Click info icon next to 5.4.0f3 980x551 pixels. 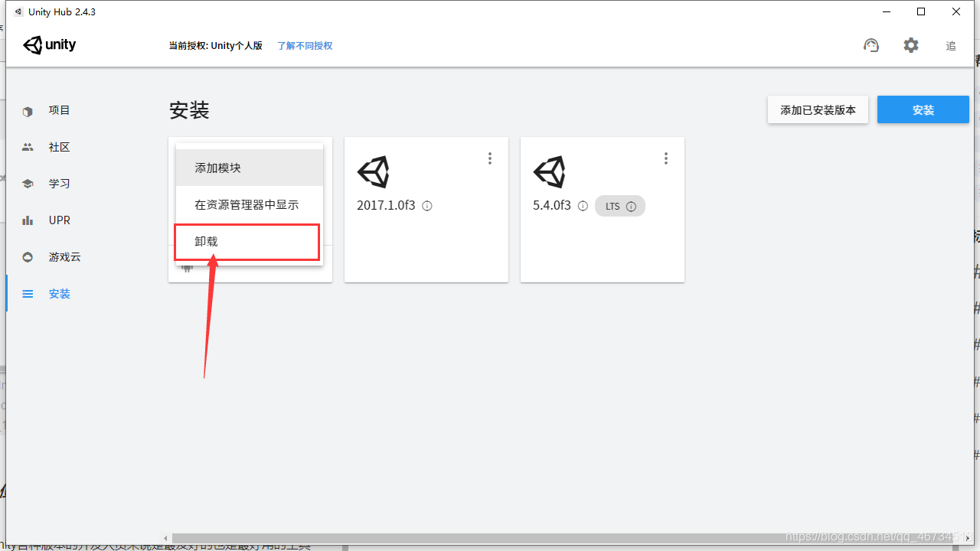(583, 206)
